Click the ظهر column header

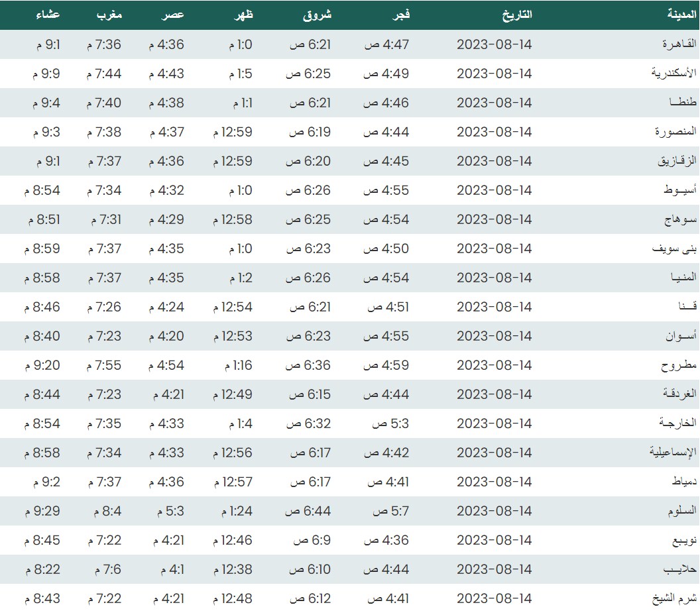pyautogui.click(x=245, y=15)
